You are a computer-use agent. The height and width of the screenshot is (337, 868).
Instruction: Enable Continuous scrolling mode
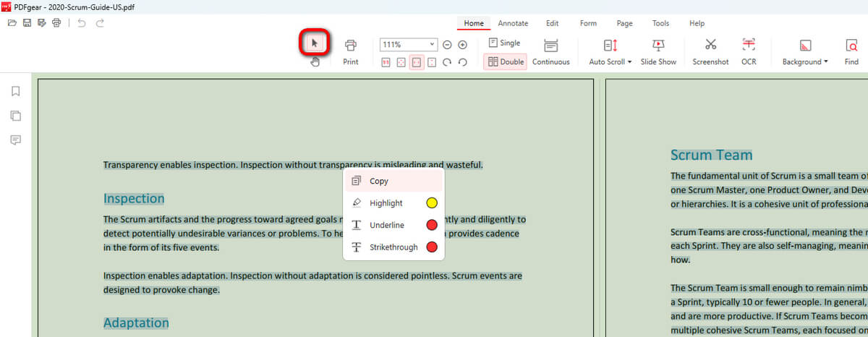point(551,53)
